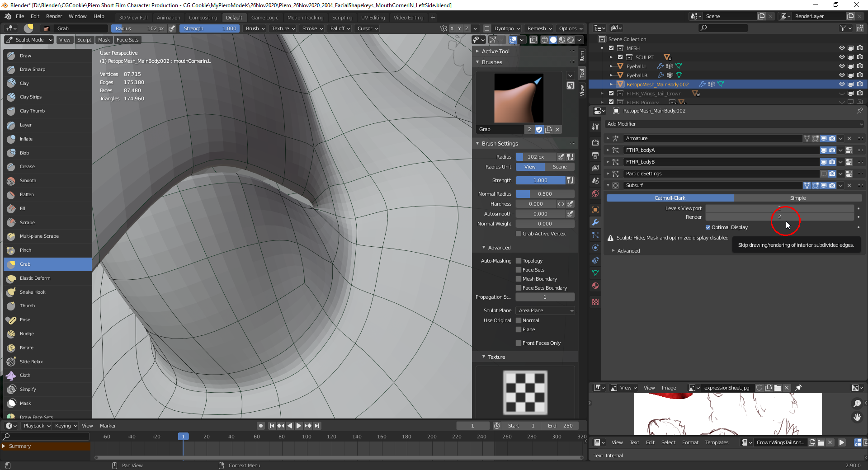Switch Subsurf to Simple subdivision
Image resolution: width=868 pixels, height=470 pixels.
pos(797,198)
